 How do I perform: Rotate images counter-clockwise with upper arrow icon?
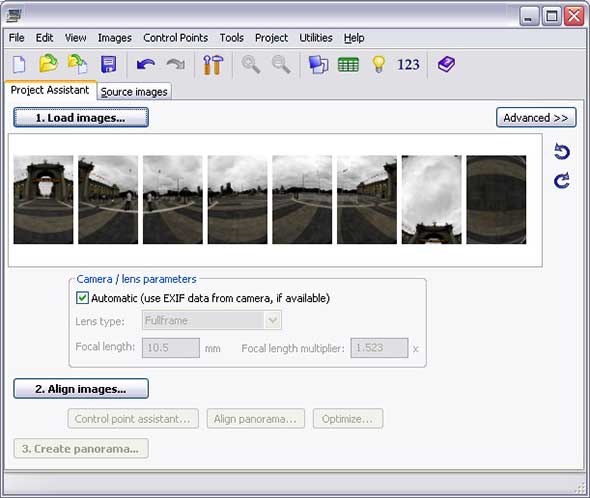[562, 151]
